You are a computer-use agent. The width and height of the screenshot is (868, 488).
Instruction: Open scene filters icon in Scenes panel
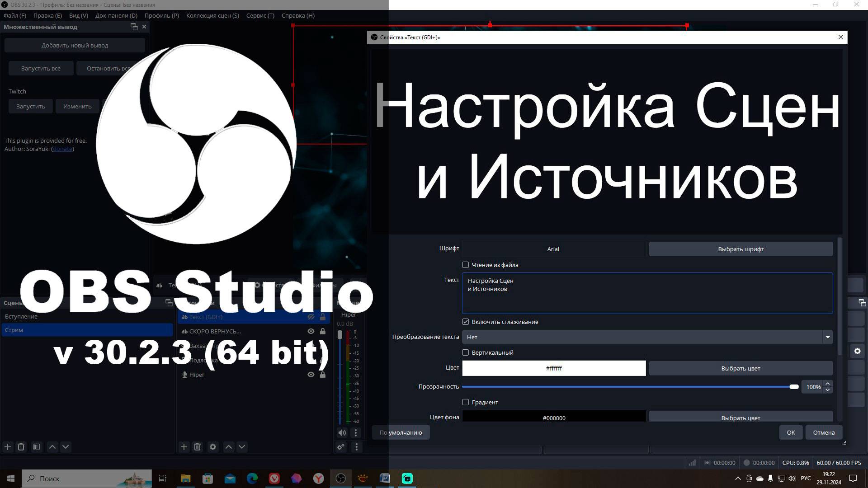click(37, 447)
